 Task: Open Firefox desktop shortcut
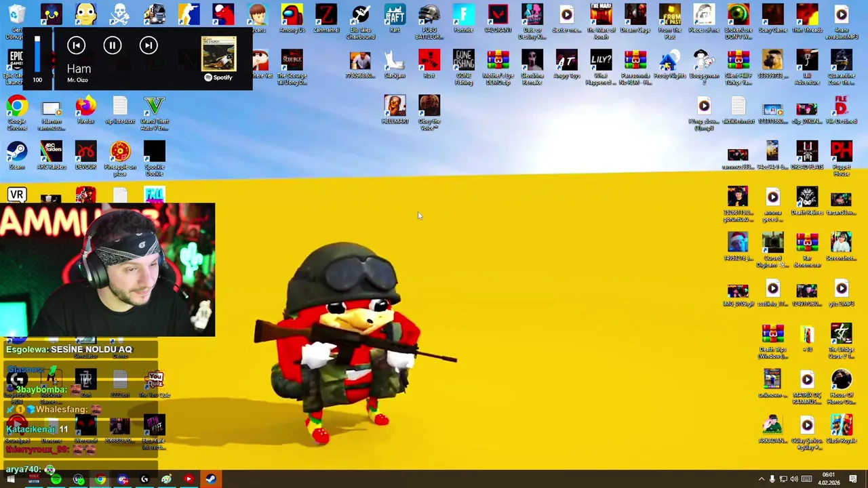point(85,110)
